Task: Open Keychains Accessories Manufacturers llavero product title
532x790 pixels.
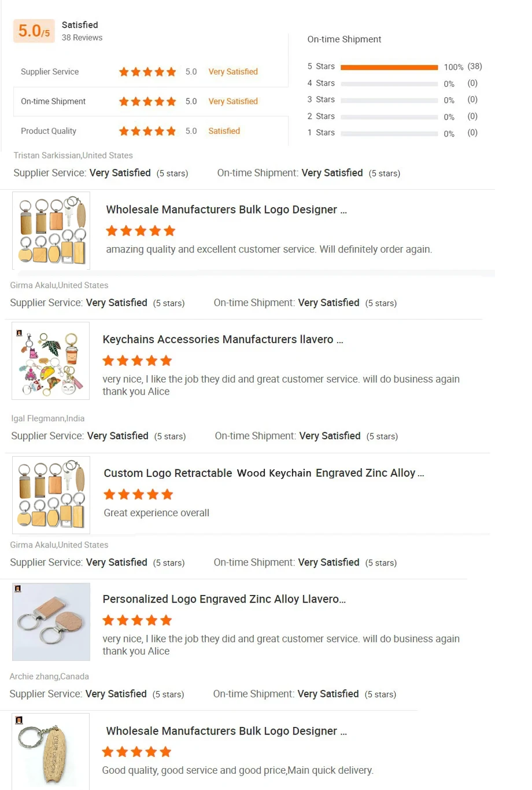Action: (x=223, y=340)
